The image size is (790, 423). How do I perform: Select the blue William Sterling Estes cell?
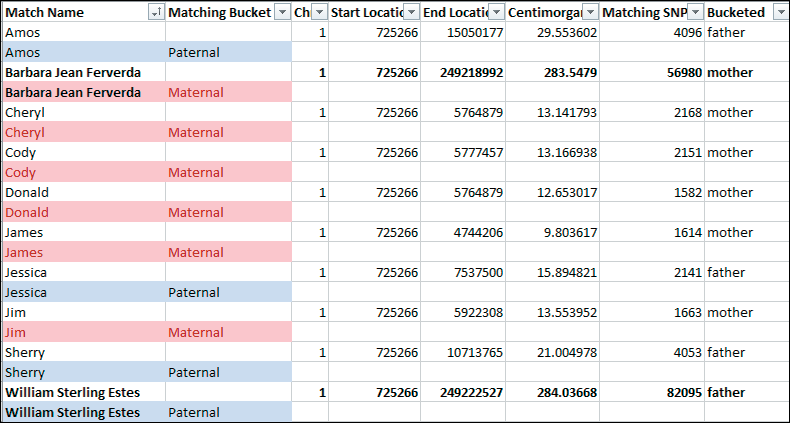click(x=84, y=412)
